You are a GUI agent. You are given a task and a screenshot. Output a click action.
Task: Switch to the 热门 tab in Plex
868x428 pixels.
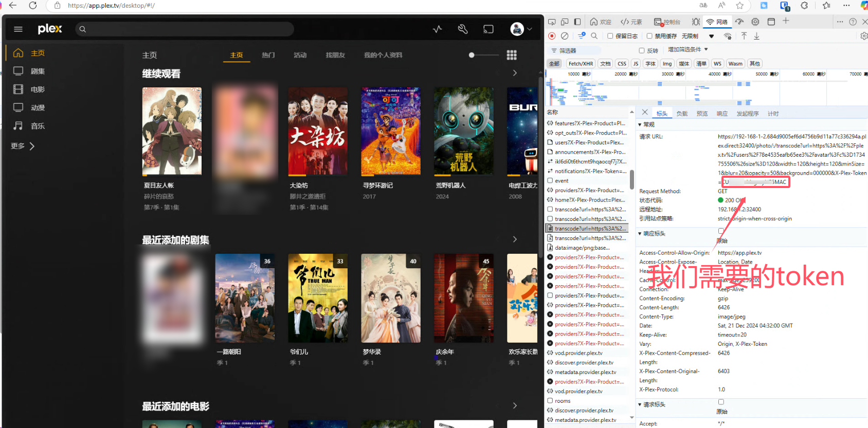pos(268,55)
